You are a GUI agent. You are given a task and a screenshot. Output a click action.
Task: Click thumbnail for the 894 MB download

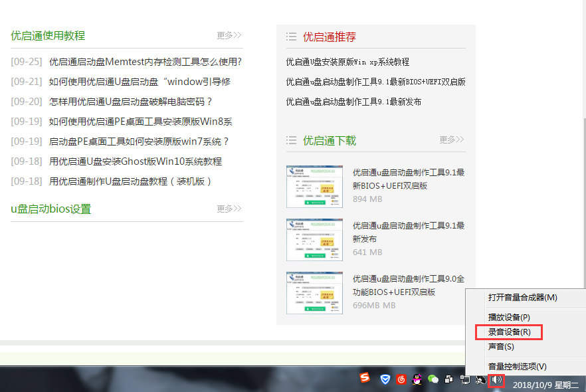coord(314,187)
